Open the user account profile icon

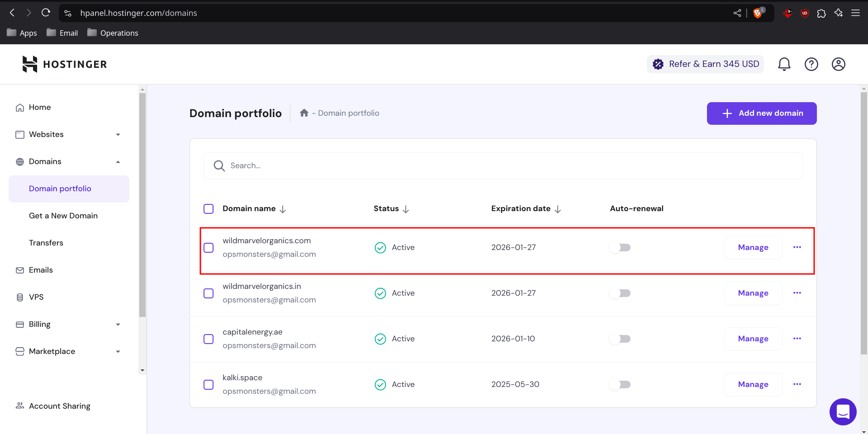tap(838, 64)
